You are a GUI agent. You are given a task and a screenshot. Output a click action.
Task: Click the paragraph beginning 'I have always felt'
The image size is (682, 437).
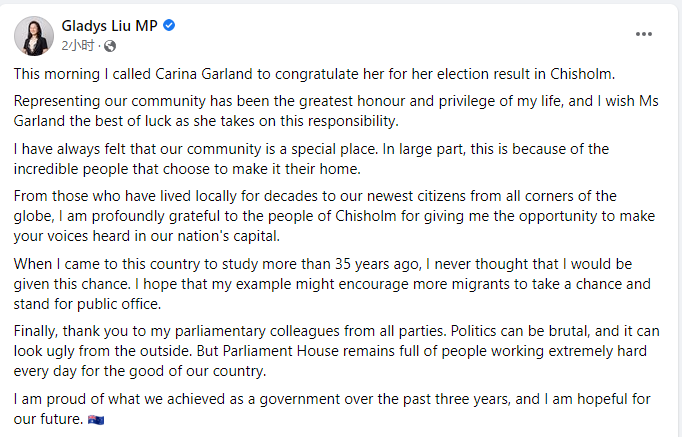(x=311, y=159)
